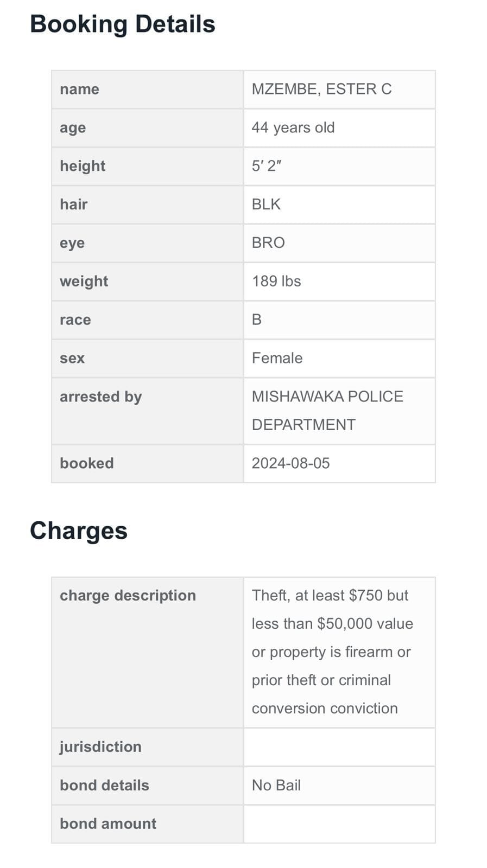
Task: Click the name row label
Action: [79, 89]
